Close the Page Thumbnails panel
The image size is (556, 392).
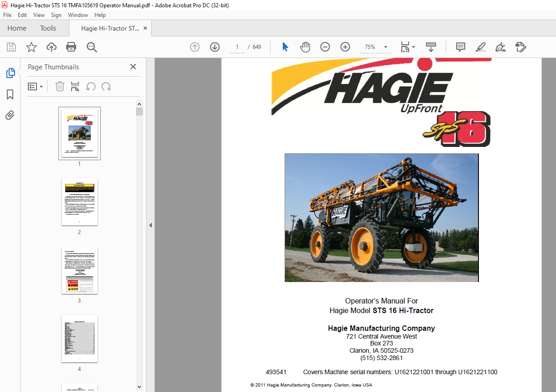pos(133,67)
